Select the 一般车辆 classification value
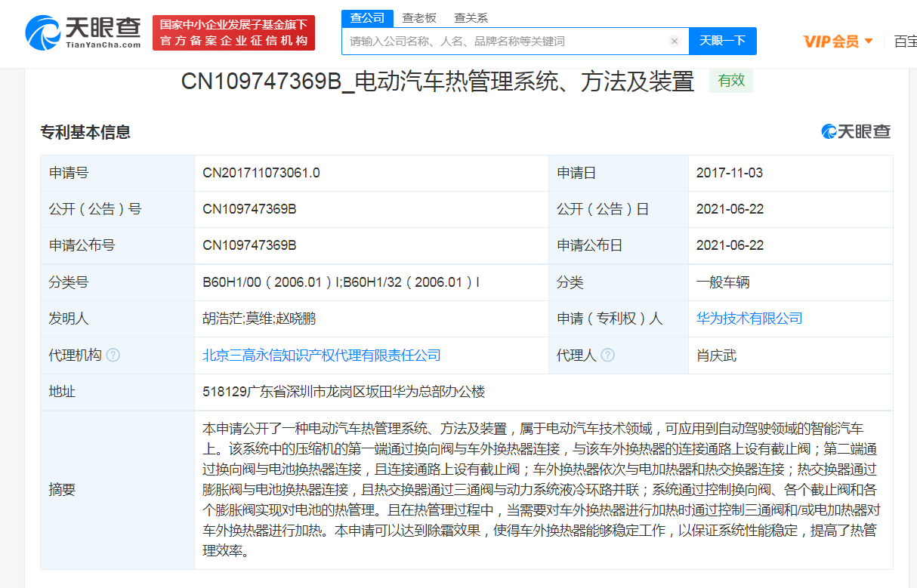Image resolution: width=917 pixels, height=588 pixels. click(723, 282)
